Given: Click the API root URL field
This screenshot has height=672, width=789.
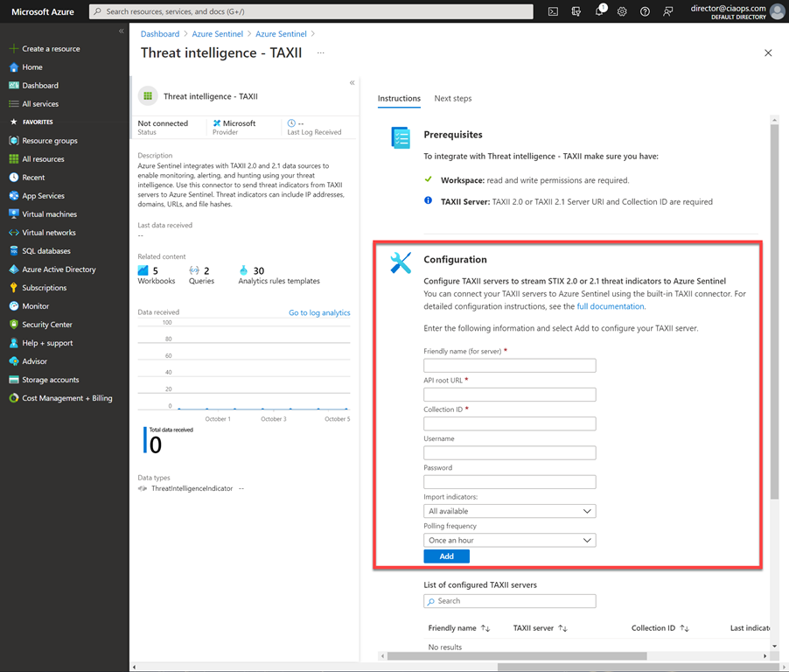Looking at the screenshot, I should (509, 395).
